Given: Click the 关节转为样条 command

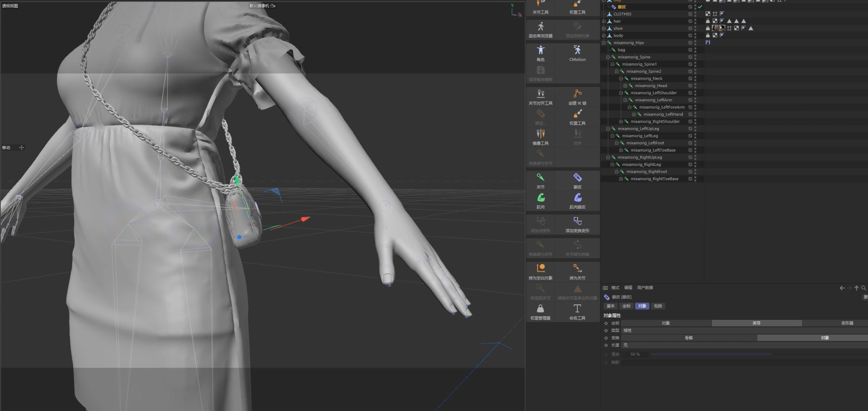Looking at the screenshot, I should 577,248.
